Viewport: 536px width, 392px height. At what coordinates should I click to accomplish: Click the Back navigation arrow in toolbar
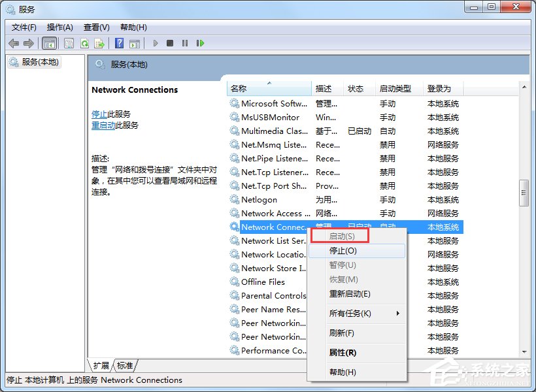tap(14, 43)
